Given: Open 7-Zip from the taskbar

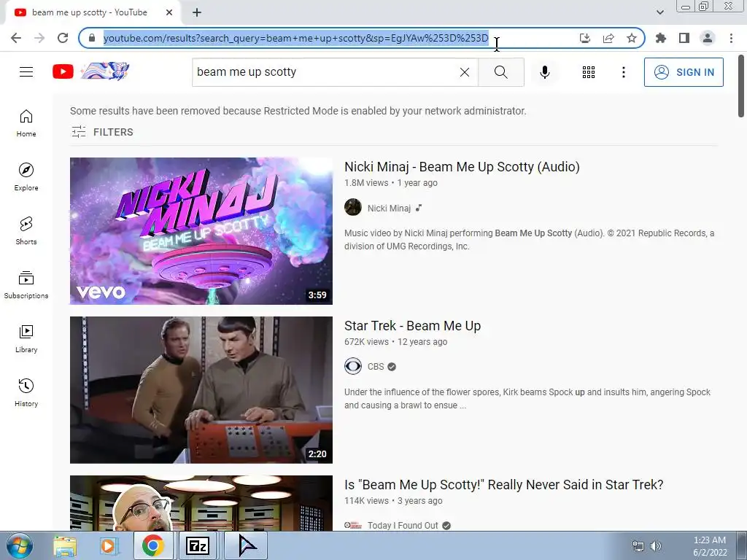Looking at the screenshot, I should tap(197, 545).
